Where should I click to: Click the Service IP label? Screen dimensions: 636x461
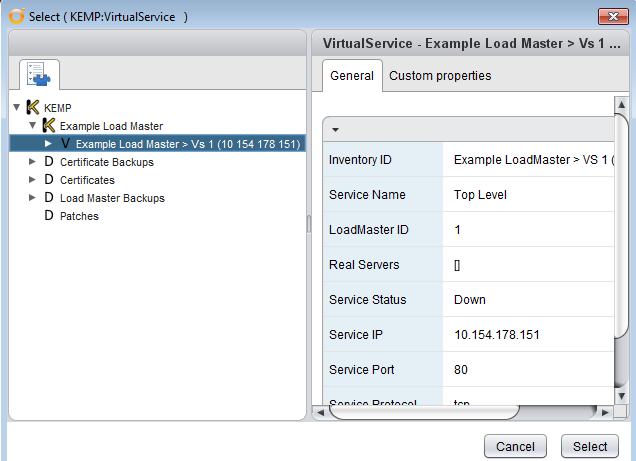(356, 334)
